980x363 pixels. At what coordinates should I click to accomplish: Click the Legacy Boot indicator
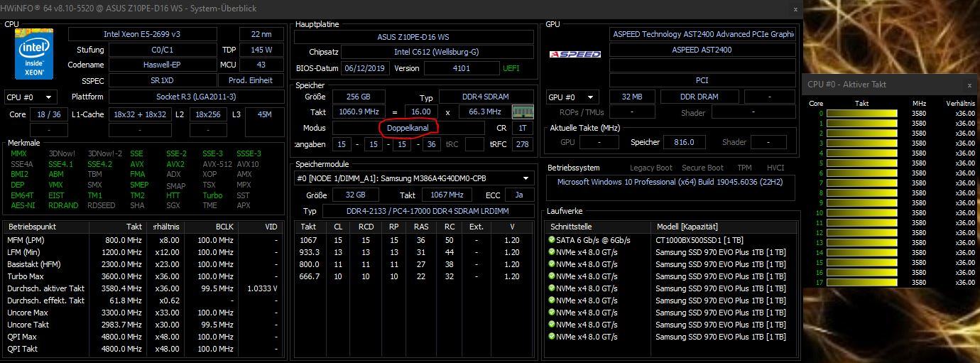[651, 168]
